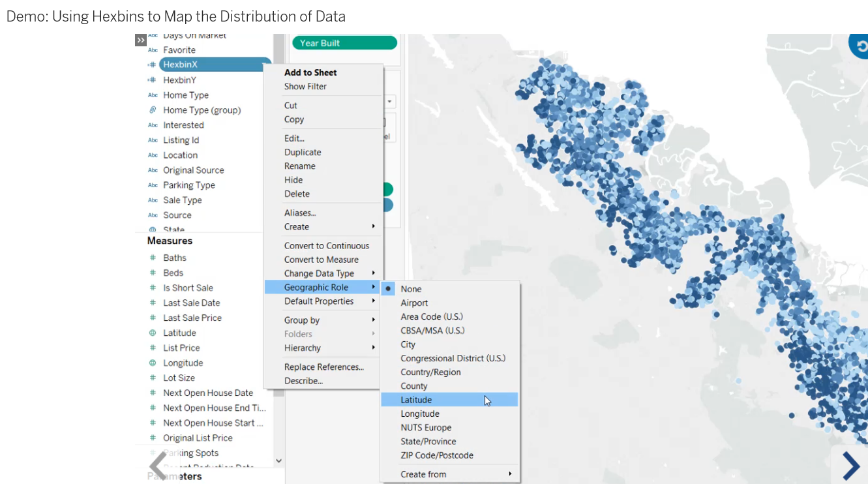Expand the Hierarchy submenu

tap(323, 348)
